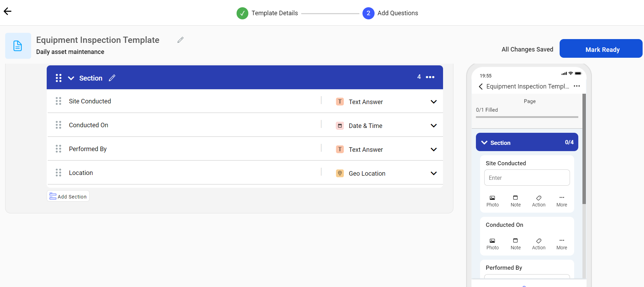
Task: Click drag handle for Site Conducted row
Action: point(58,101)
